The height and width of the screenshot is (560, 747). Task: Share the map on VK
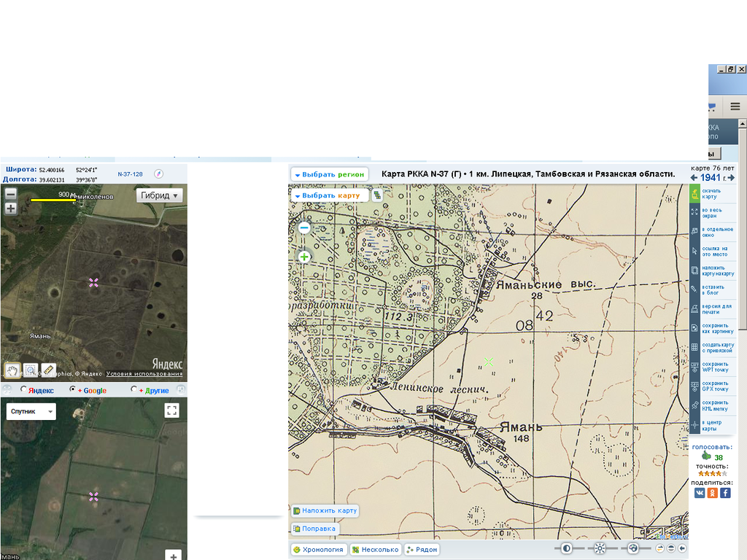tap(700, 493)
